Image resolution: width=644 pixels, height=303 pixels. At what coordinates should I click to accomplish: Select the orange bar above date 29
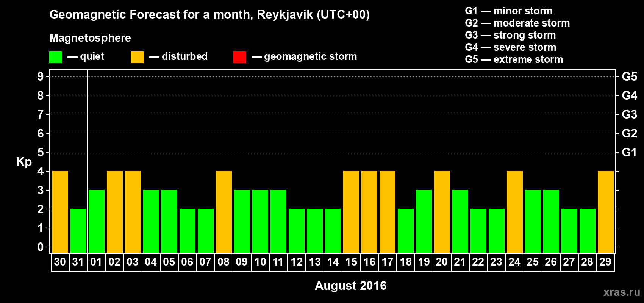tap(605, 212)
